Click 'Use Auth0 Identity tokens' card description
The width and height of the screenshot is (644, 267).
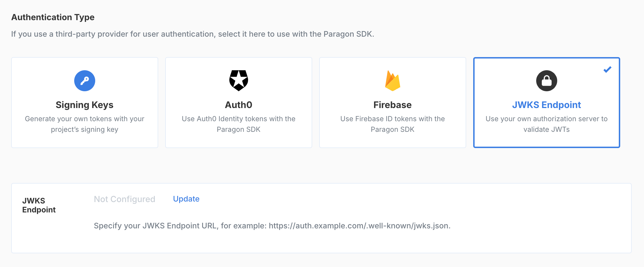tap(239, 124)
